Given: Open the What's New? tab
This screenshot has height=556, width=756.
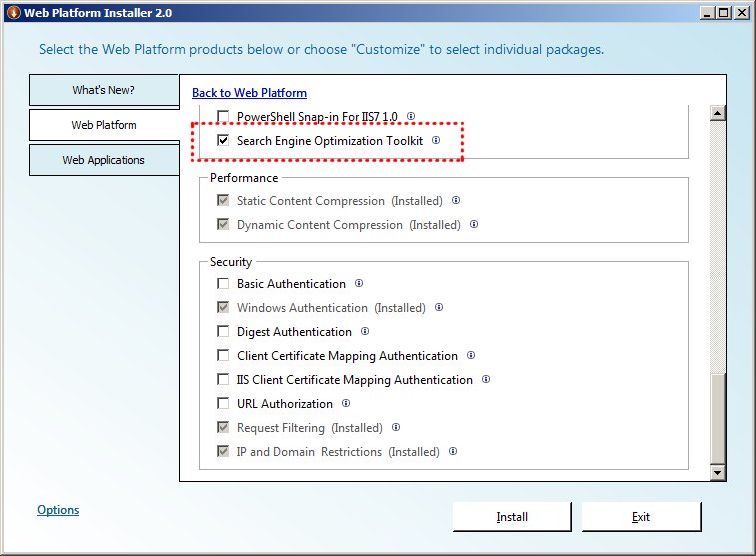Looking at the screenshot, I should [x=103, y=90].
